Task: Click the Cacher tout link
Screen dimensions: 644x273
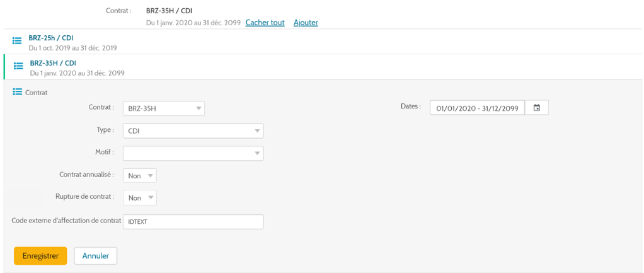Action: pos(265,23)
